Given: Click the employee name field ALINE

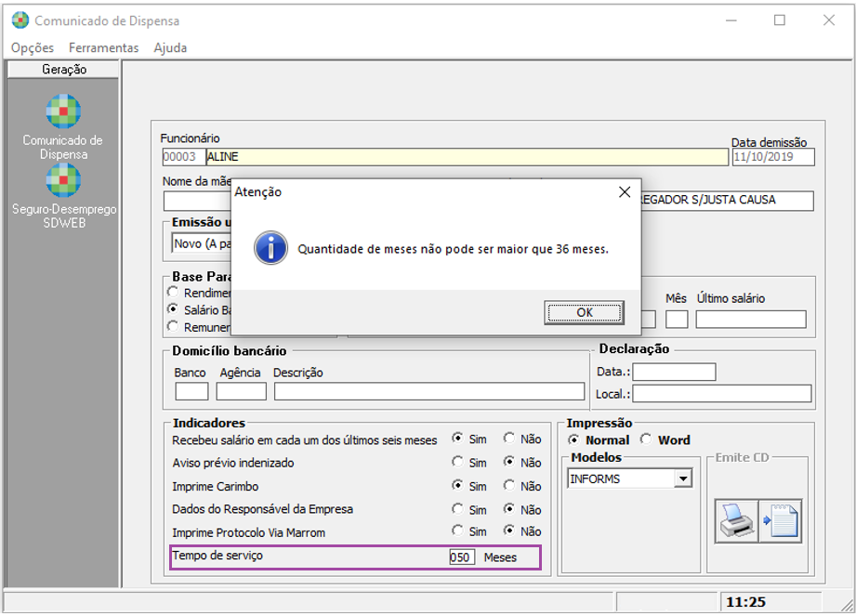Looking at the screenshot, I should 467,157.
